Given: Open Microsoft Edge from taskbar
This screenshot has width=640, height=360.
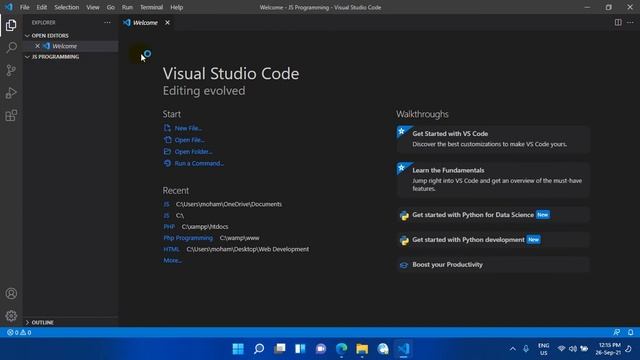Looking at the screenshot, I should click(x=342, y=349).
